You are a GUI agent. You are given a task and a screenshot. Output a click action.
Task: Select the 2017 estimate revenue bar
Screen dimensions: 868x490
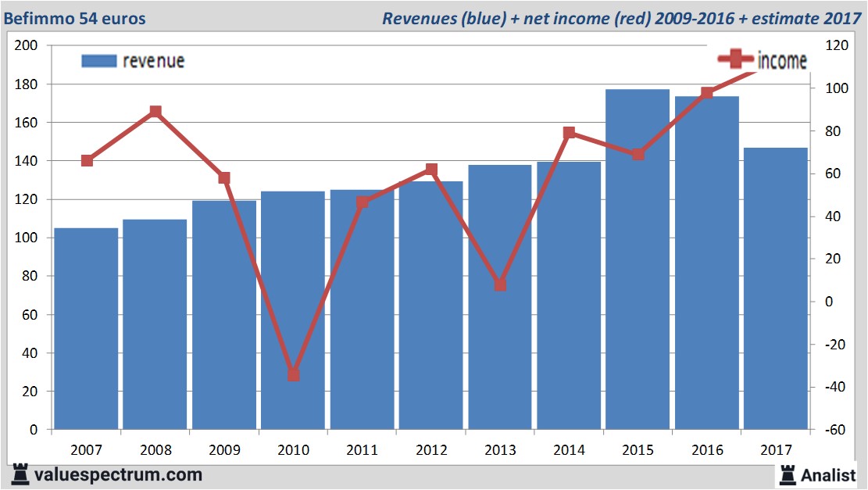(x=776, y=288)
